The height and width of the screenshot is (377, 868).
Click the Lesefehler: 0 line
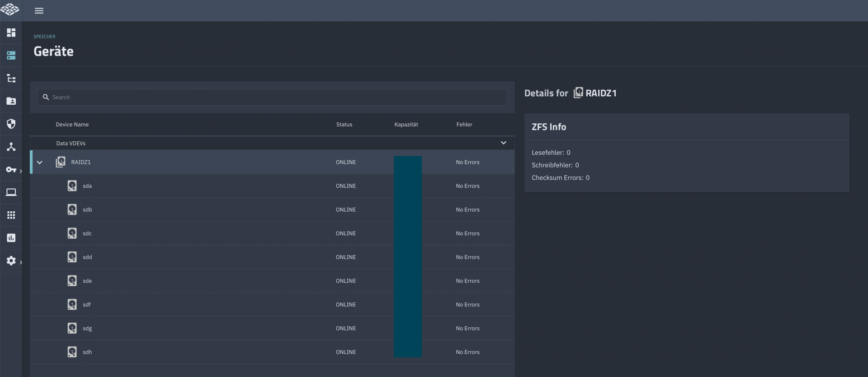(x=551, y=153)
